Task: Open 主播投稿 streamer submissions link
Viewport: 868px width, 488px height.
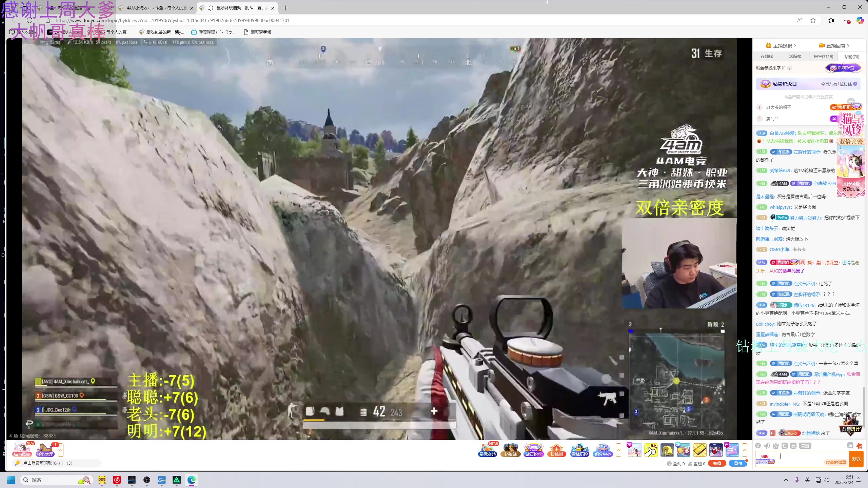Action: 781,46
